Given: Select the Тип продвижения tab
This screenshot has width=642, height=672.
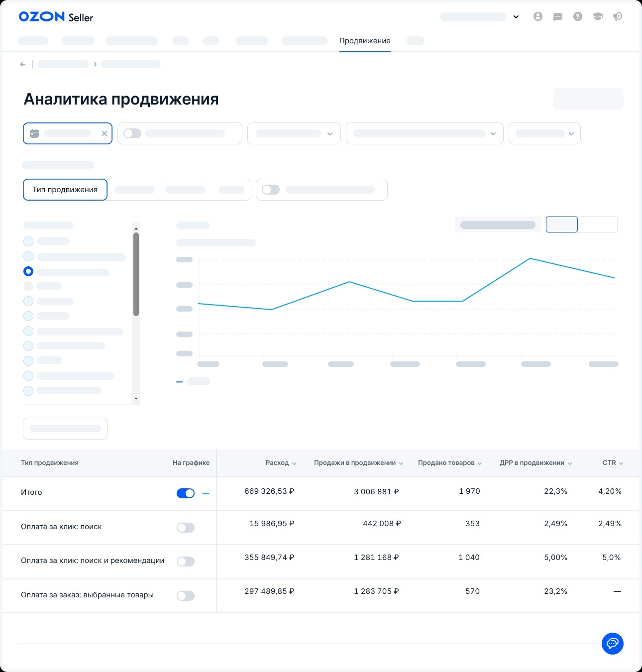Looking at the screenshot, I should pyautogui.click(x=65, y=190).
